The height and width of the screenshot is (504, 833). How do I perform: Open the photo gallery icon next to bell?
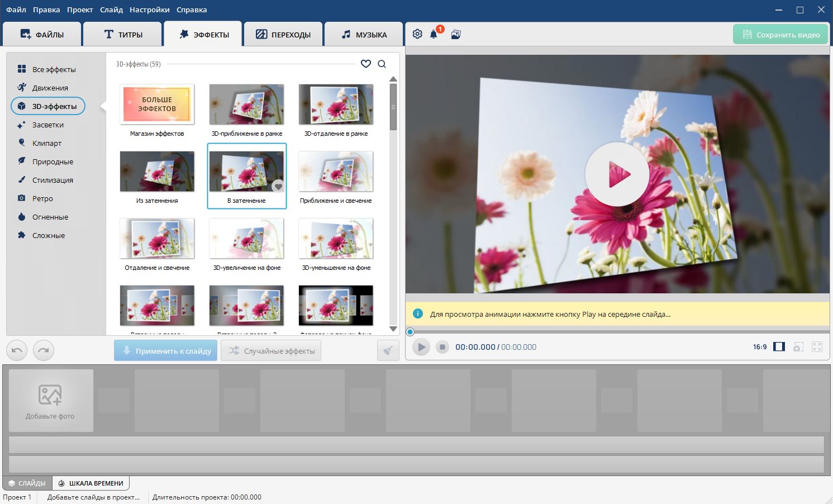[x=456, y=35]
